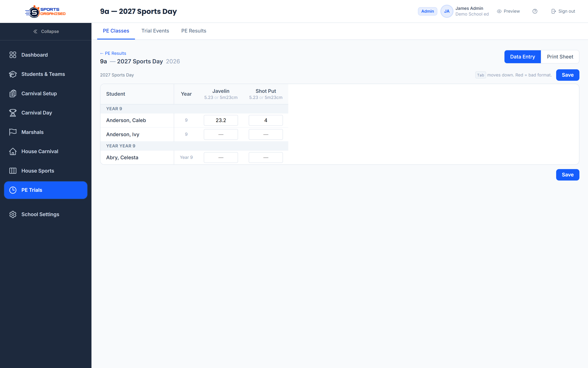Click the top Save button

pyautogui.click(x=568, y=75)
